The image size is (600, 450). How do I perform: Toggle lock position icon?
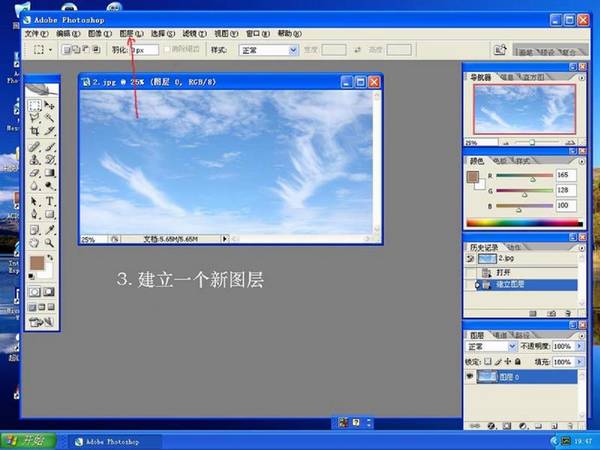508,361
